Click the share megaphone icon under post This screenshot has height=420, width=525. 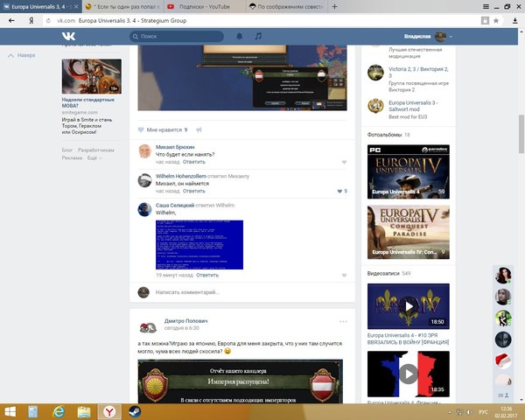(199, 129)
